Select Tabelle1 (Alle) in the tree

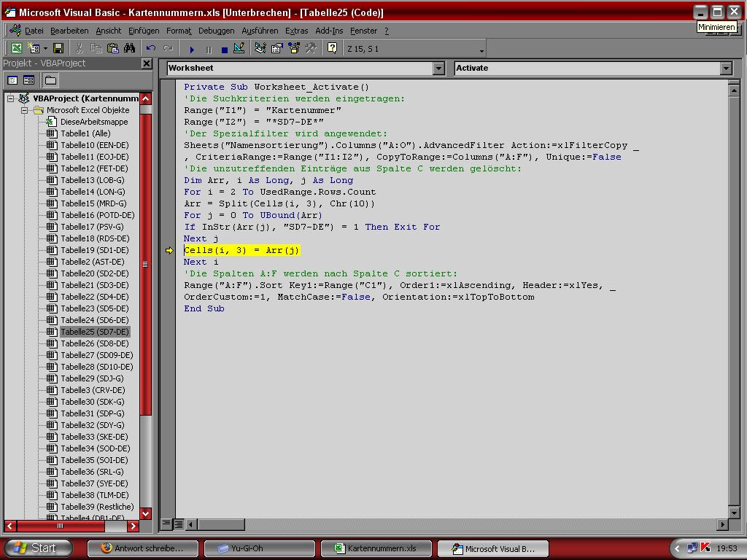coord(85,133)
